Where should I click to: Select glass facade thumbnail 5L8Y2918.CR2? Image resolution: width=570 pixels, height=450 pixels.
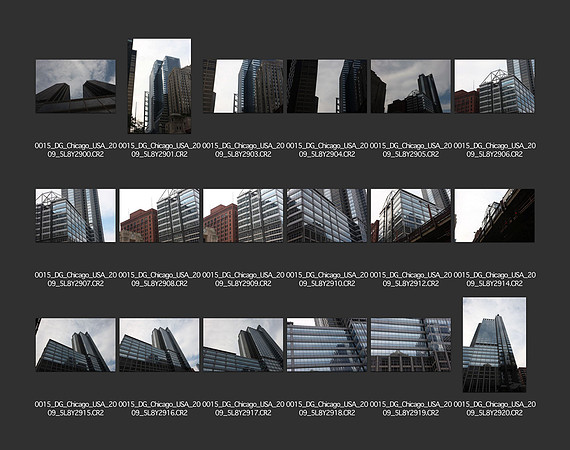pos(327,345)
